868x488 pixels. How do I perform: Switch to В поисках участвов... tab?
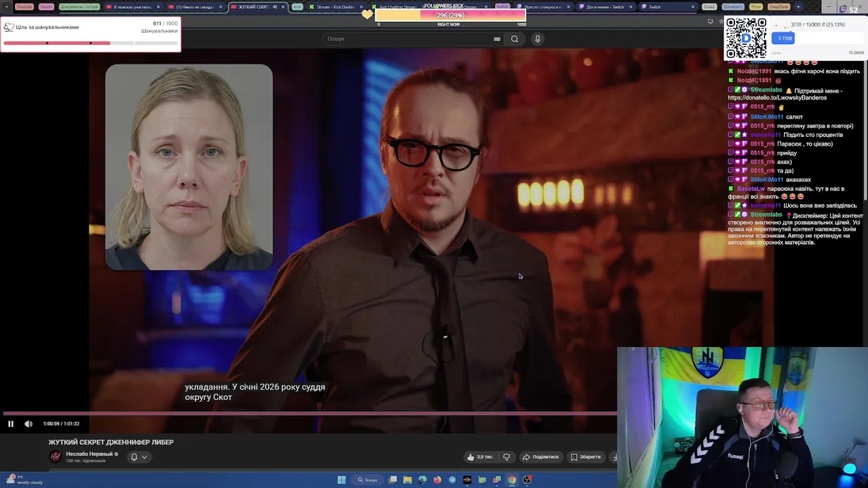click(x=132, y=7)
